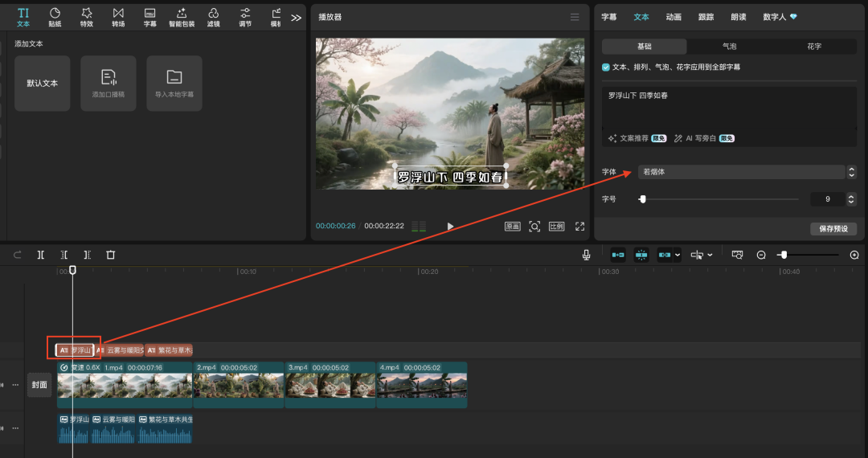Open the player panel hamburger menu
This screenshot has width=868, height=458.
pos(575,17)
